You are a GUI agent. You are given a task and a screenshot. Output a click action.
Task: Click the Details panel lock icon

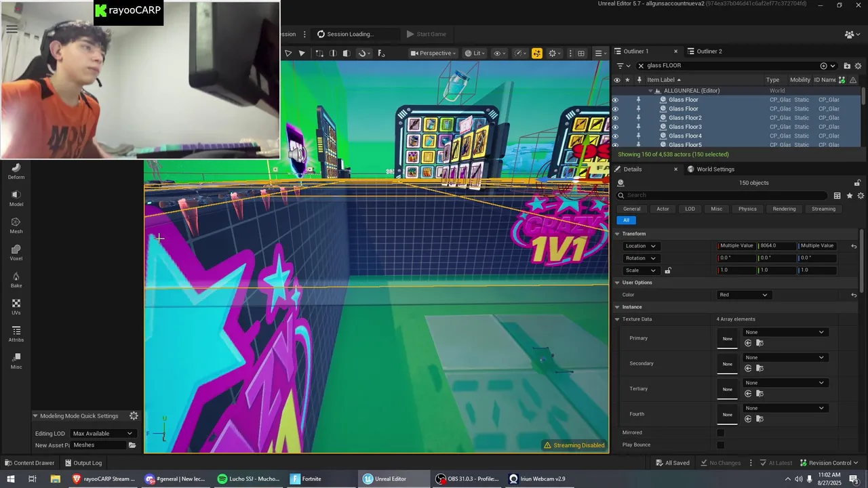857,183
